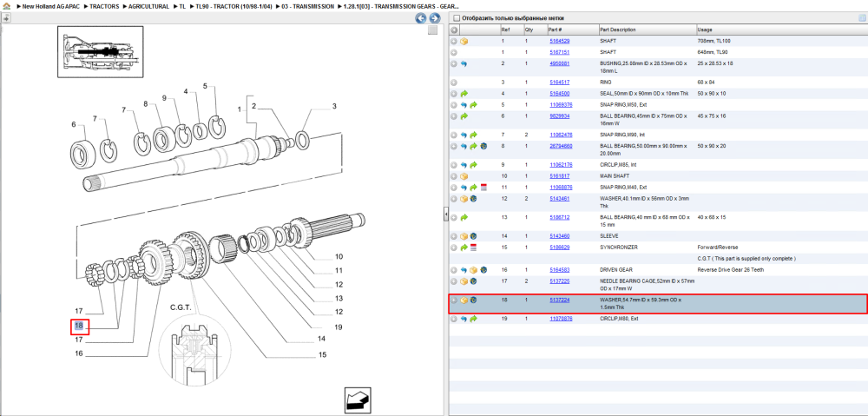
Task: Select callout 10 in the diagram
Action: (339, 256)
